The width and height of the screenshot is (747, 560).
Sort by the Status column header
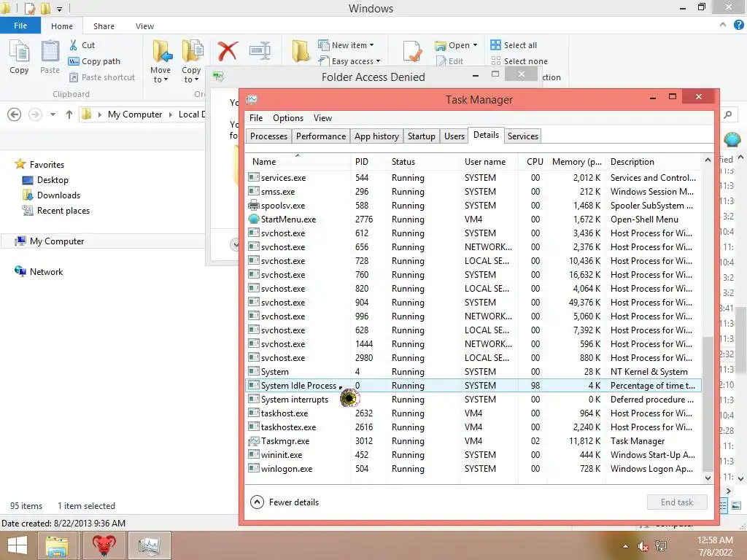click(x=423, y=162)
